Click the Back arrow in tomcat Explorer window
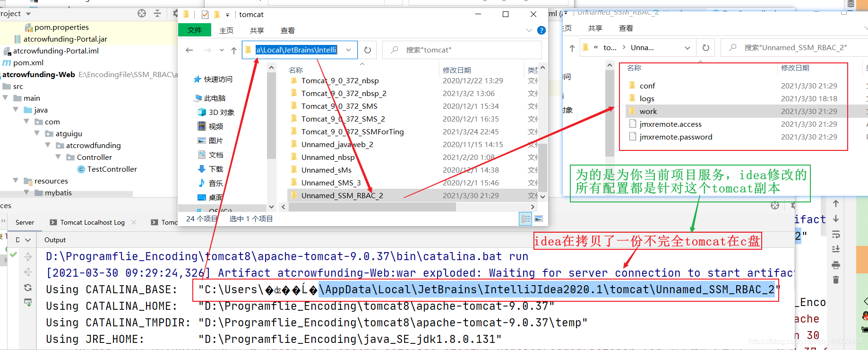Viewport: 868px width, 350px height. pyautogui.click(x=189, y=50)
